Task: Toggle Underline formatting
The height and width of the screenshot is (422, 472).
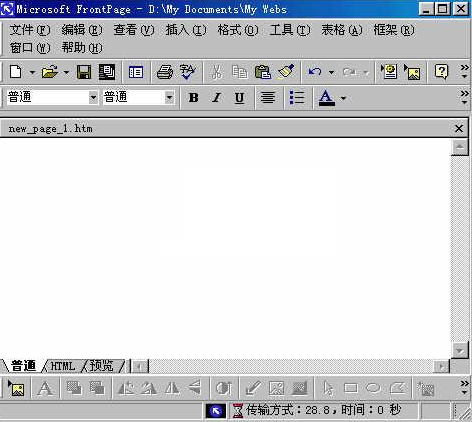Action: pos(239,98)
